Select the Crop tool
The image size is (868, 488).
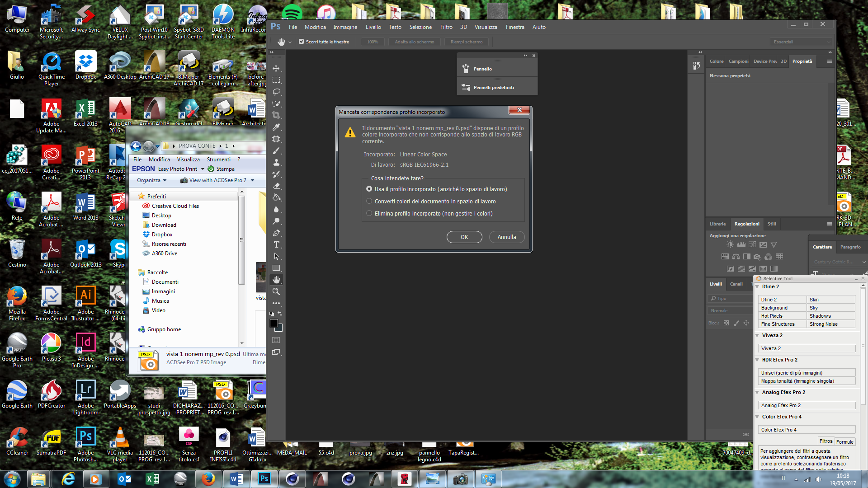276,115
